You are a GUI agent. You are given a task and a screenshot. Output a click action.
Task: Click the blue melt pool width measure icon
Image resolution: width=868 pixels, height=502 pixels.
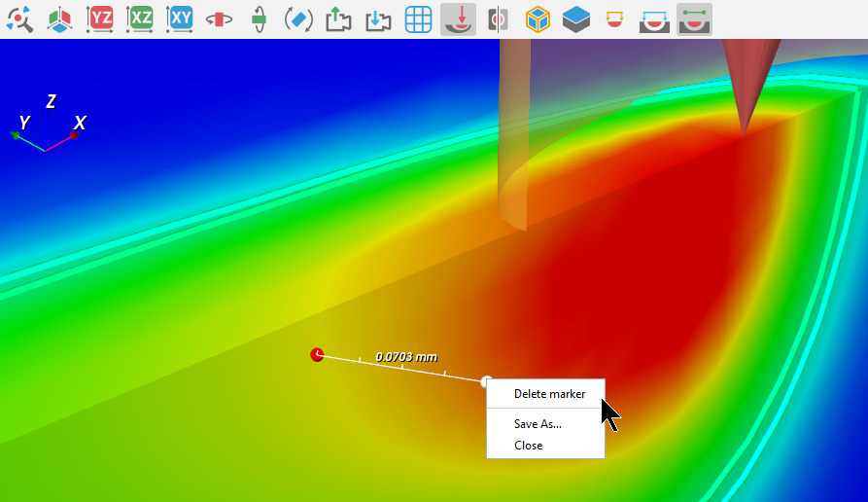(654, 19)
